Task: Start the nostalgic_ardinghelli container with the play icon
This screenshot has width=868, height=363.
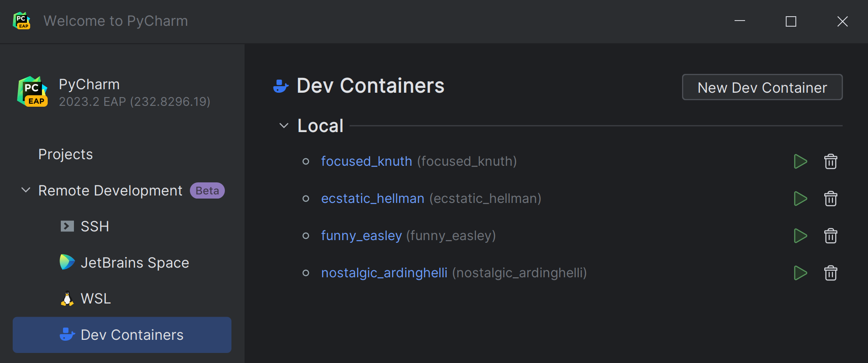Action: point(800,273)
